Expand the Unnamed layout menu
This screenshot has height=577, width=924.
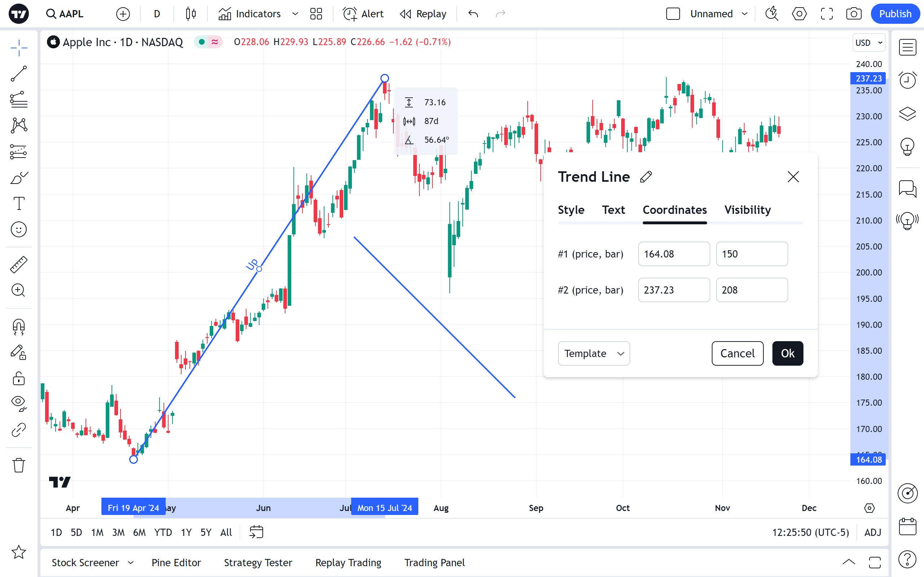pos(744,14)
